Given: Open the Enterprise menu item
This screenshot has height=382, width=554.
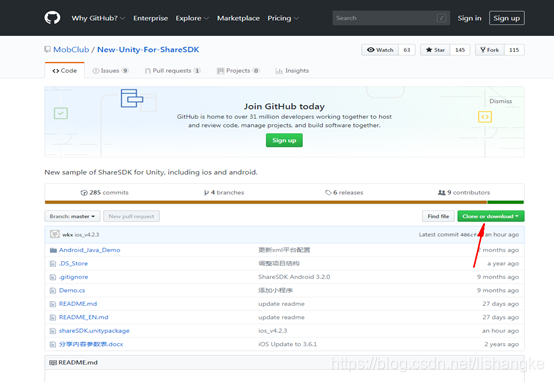Looking at the screenshot, I should tap(151, 18).
